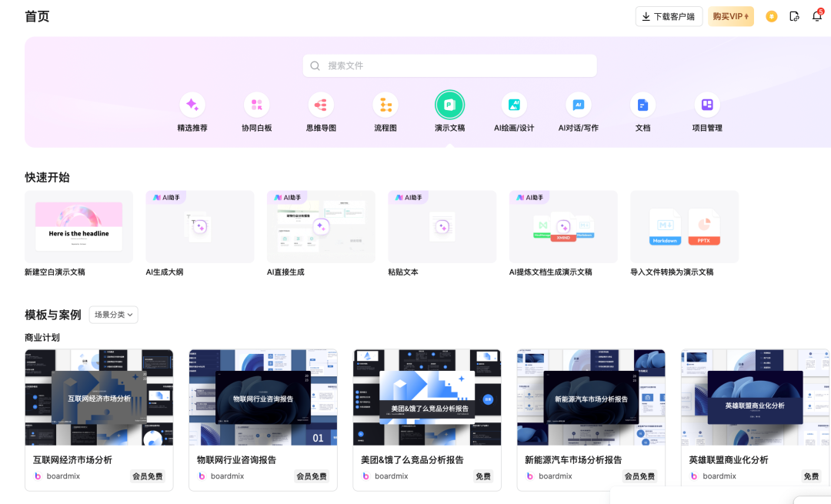Open the 思维导图 tool
The image size is (831, 504).
point(321,110)
